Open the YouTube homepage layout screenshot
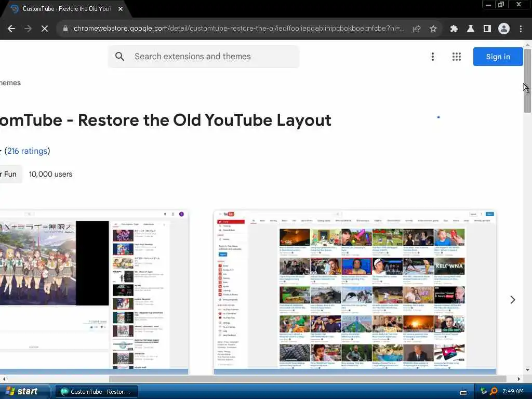Image resolution: width=532 pixels, height=399 pixels. pos(355,292)
